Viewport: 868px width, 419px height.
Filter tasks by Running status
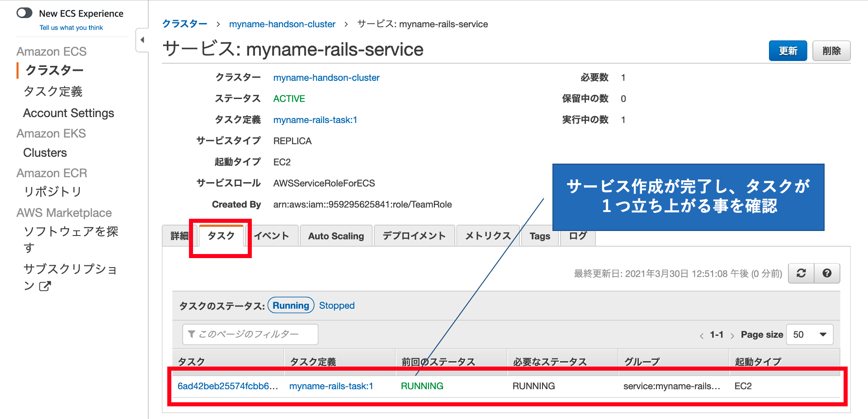291,306
